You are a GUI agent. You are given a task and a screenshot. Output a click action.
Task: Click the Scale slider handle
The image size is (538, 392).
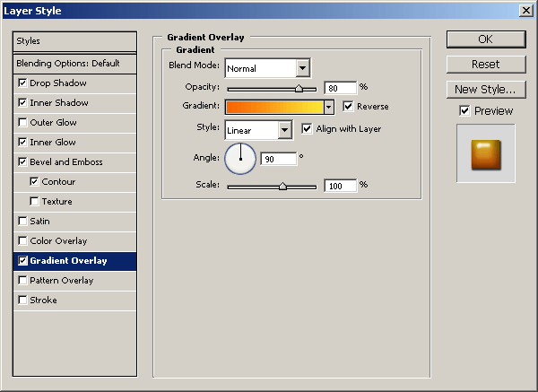[282, 186]
